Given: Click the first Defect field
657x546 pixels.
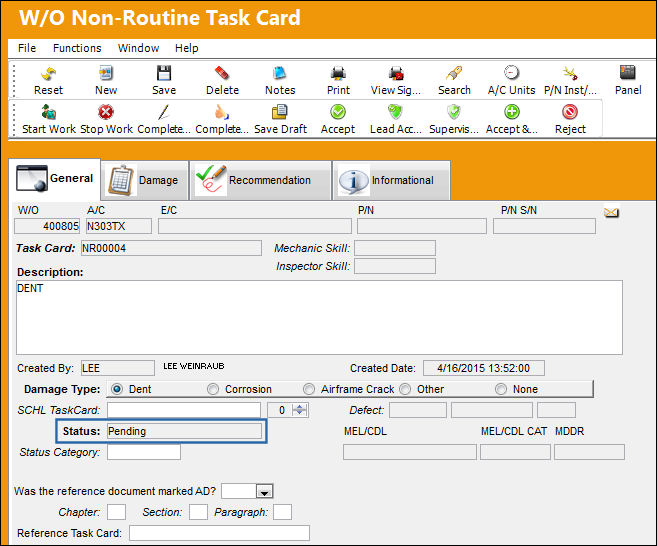Looking at the screenshot, I should (418, 410).
